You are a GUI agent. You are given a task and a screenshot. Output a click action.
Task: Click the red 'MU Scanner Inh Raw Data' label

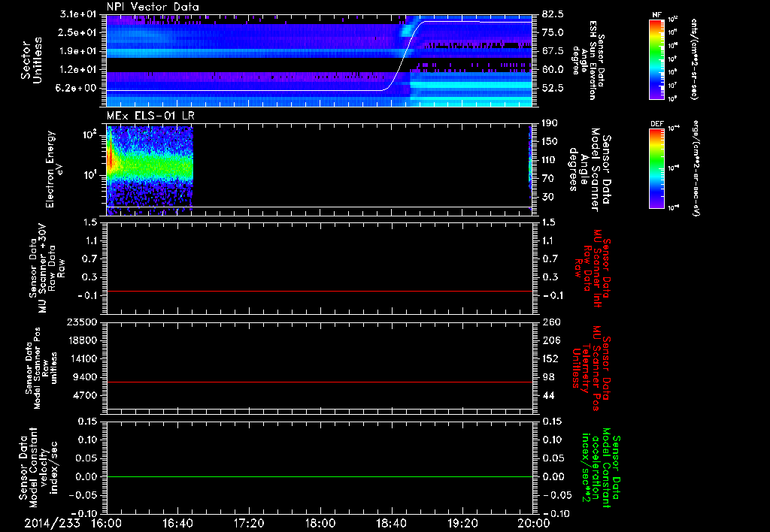[x=593, y=268]
